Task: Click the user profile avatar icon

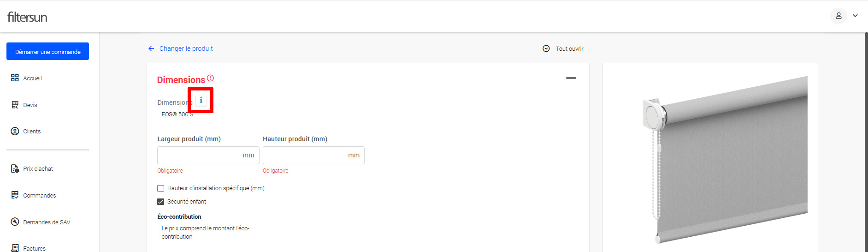Action: tap(838, 16)
